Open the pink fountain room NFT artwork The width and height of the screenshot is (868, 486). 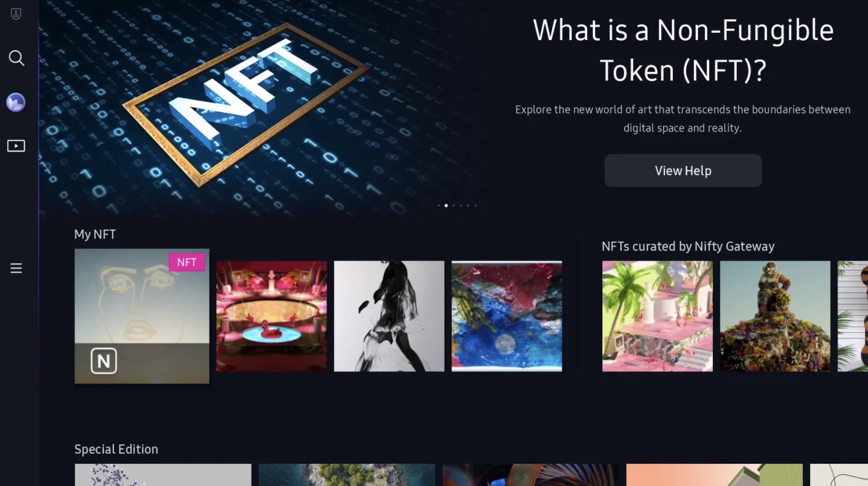(272, 316)
